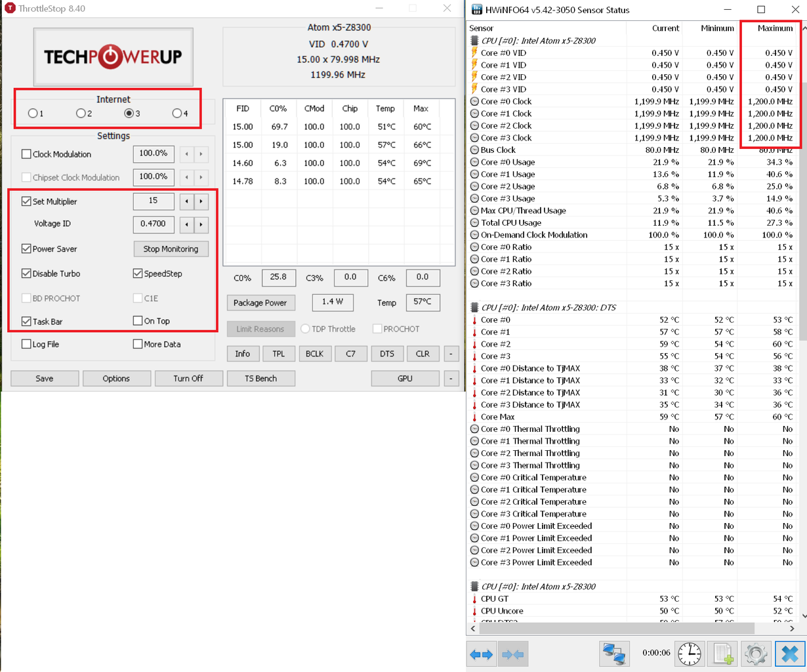Viewport: 807px width, 672px height.
Task: Increase Set Multiplier with right arrow
Action: pos(201,201)
